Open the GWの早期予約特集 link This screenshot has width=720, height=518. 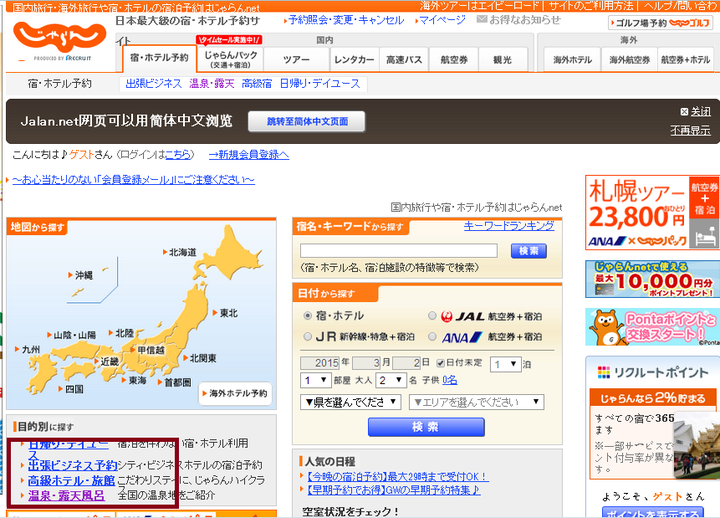pyautogui.click(x=394, y=490)
